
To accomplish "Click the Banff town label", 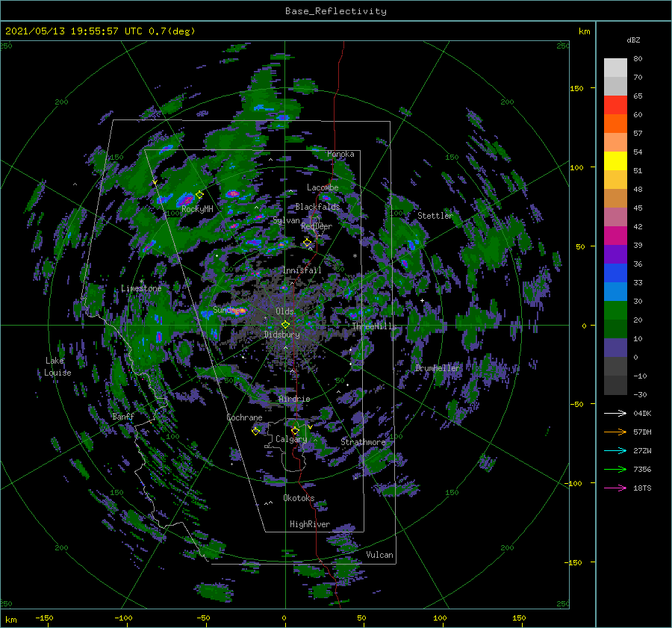I will click(x=123, y=416).
